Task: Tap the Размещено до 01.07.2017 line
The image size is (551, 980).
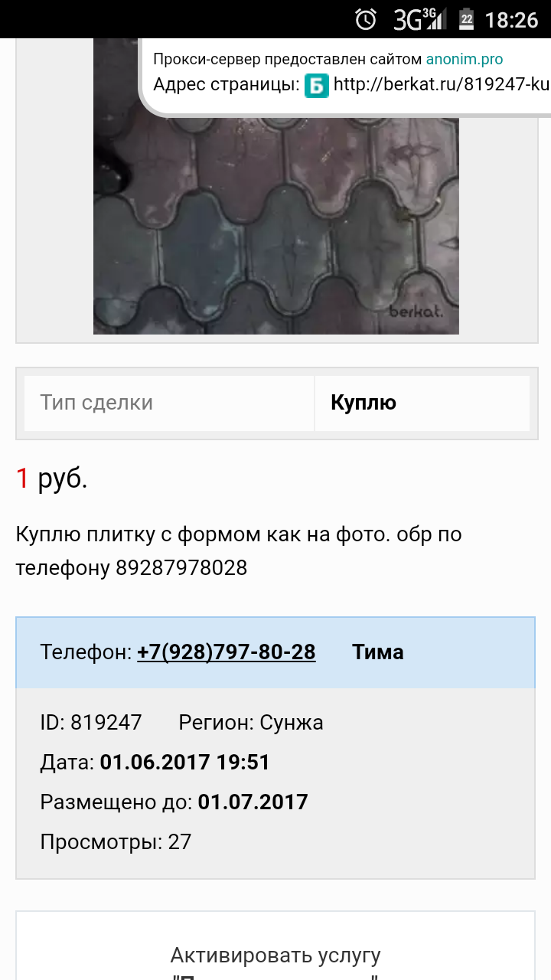Action: pyautogui.click(x=174, y=802)
